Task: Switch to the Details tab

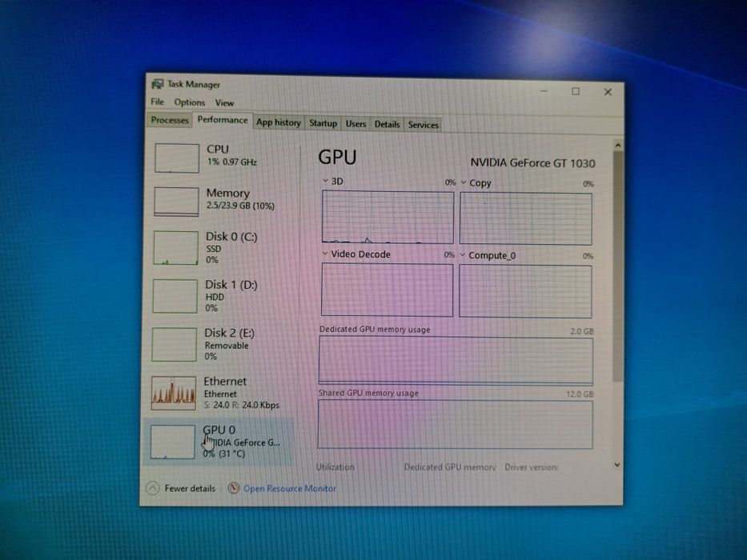Action: coord(387,124)
